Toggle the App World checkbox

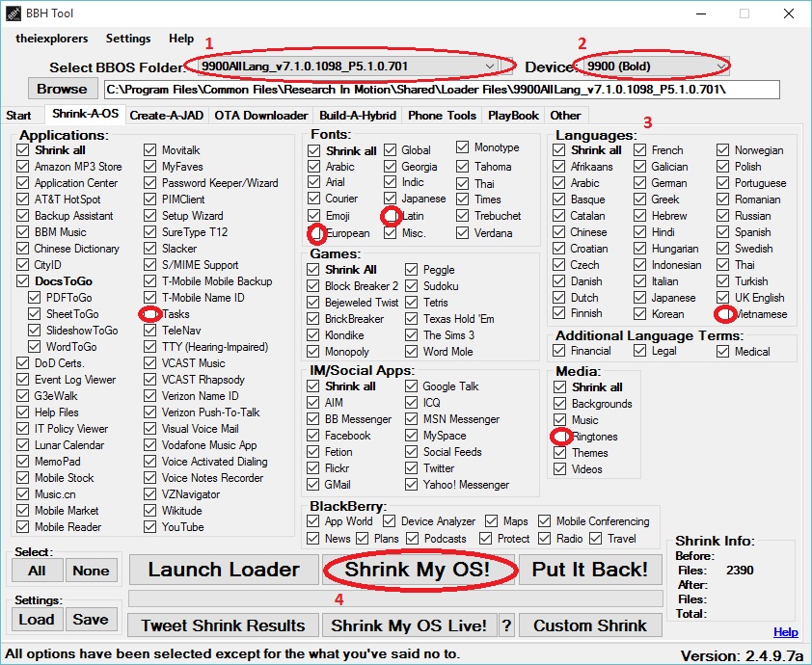(313, 521)
